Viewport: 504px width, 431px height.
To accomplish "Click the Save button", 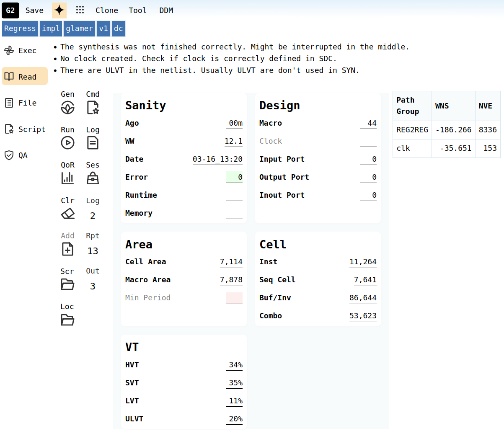I will 34,10.
